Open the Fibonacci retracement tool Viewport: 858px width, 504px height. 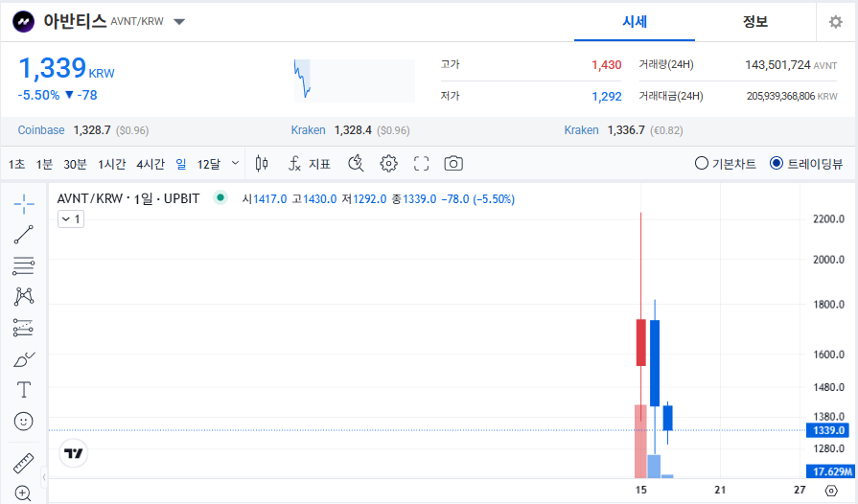24,265
